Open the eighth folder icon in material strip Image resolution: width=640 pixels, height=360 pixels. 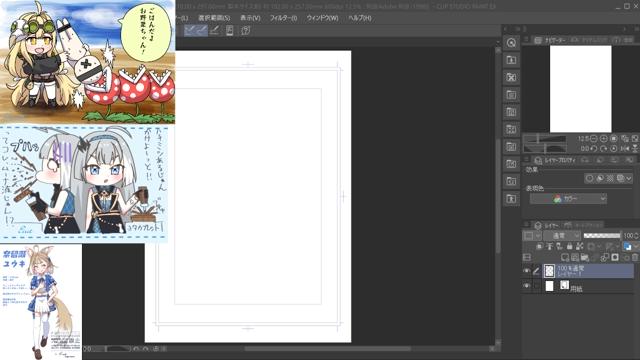[x=511, y=181]
